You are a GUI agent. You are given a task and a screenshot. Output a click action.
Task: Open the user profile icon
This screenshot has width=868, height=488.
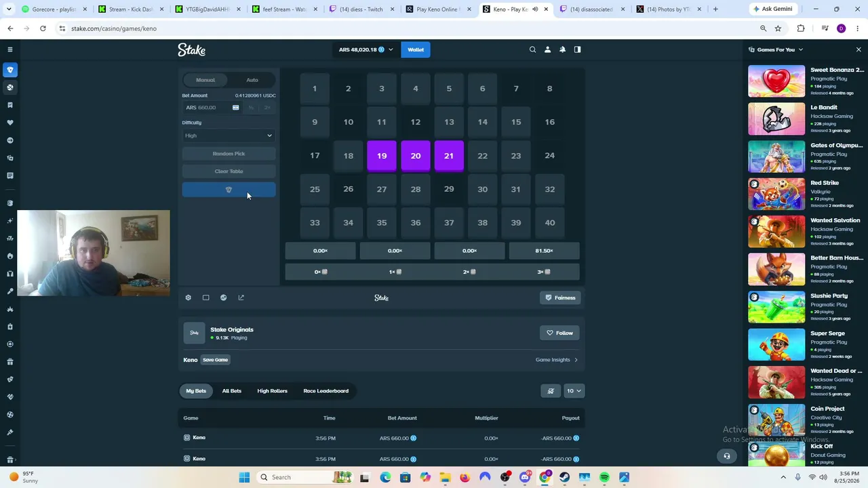pyautogui.click(x=547, y=49)
